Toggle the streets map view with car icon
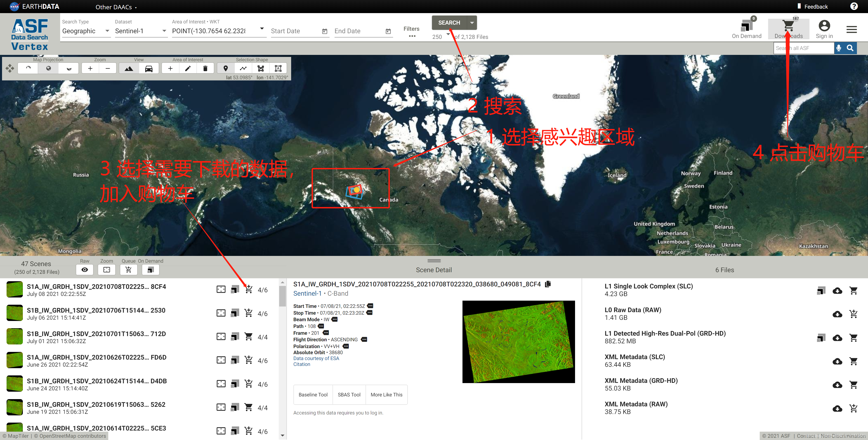This screenshot has height=440, width=868. 149,68
